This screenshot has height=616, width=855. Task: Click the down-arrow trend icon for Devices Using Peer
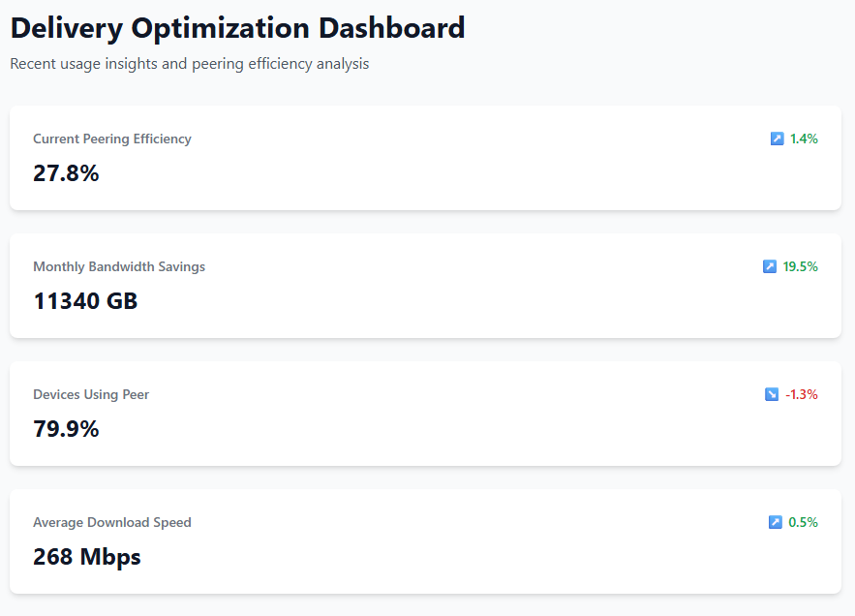pyautogui.click(x=772, y=394)
